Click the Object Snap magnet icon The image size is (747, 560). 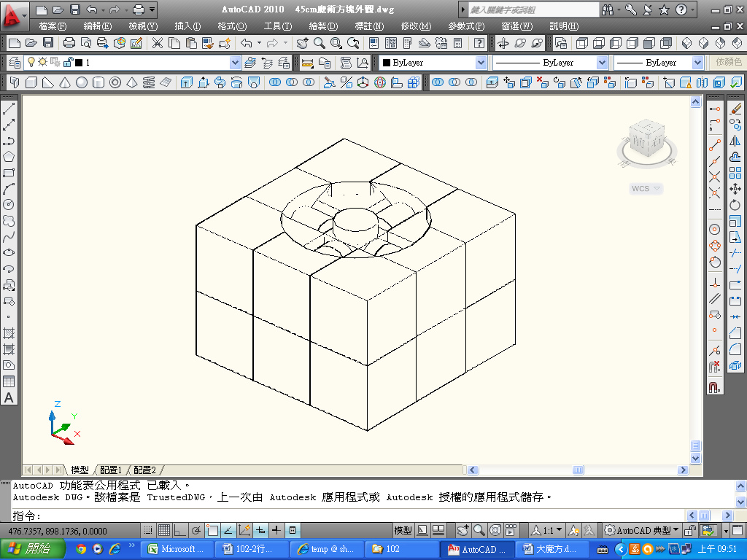tap(714, 387)
